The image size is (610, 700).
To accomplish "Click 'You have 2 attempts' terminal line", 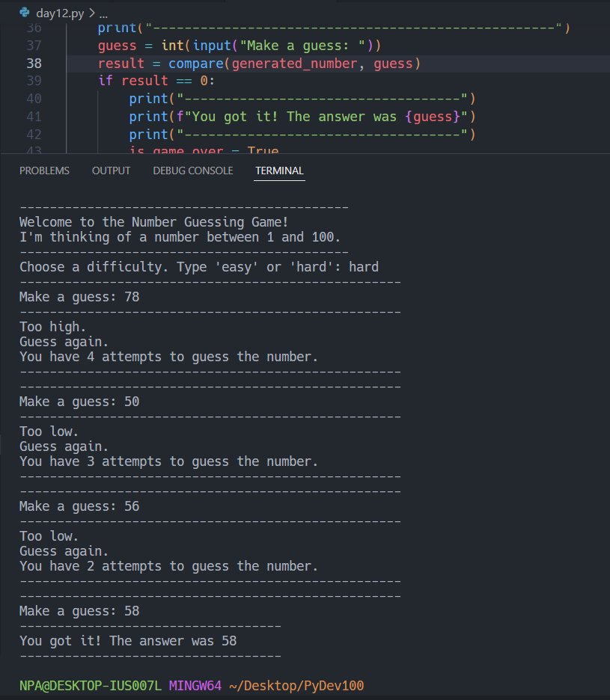I will pyautogui.click(x=168, y=566).
